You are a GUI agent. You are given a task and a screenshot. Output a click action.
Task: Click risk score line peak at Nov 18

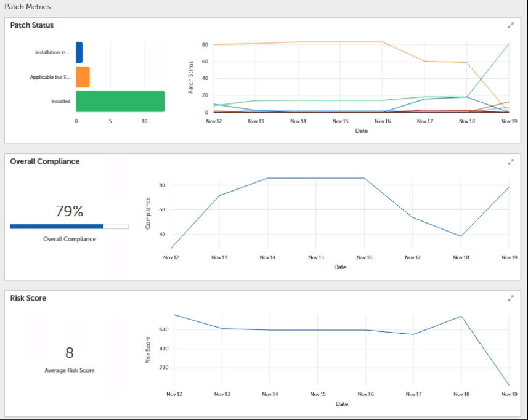click(461, 317)
